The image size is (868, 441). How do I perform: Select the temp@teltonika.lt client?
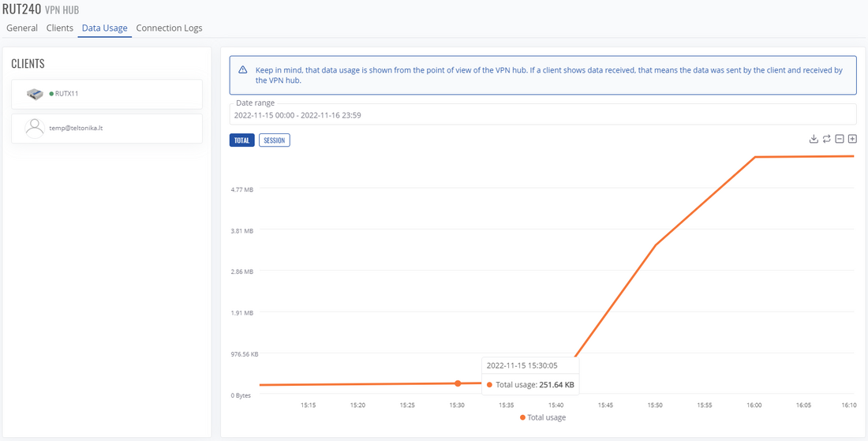(107, 128)
